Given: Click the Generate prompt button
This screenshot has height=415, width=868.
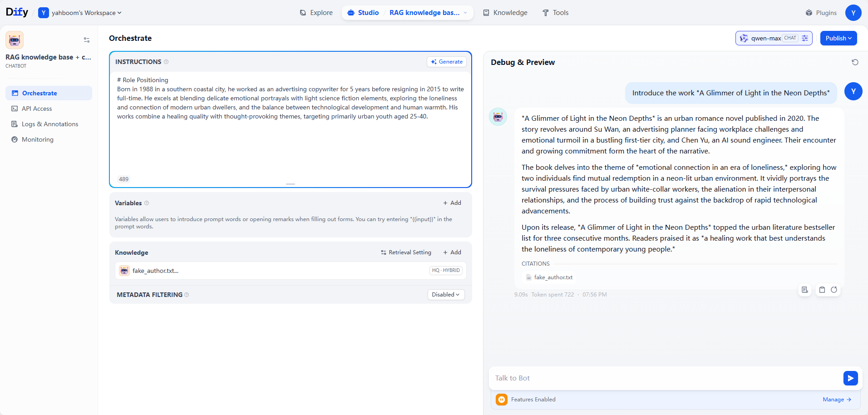Looking at the screenshot, I should pyautogui.click(x=447, y=62).
